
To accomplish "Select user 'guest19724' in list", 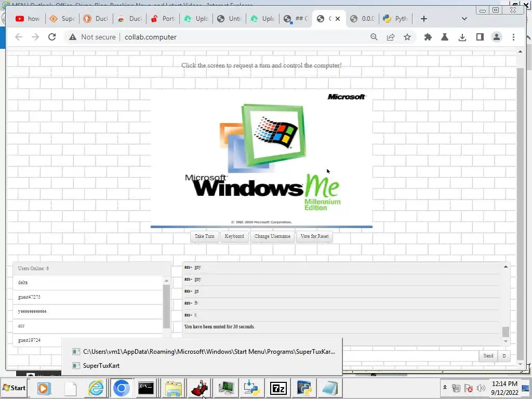I will tap(88, 340).
